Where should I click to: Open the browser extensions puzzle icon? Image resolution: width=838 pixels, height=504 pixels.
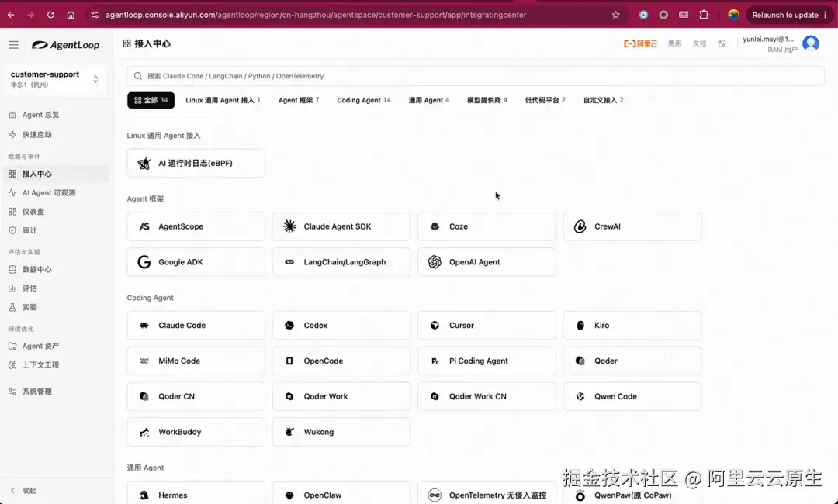click(x=704, y=15)
